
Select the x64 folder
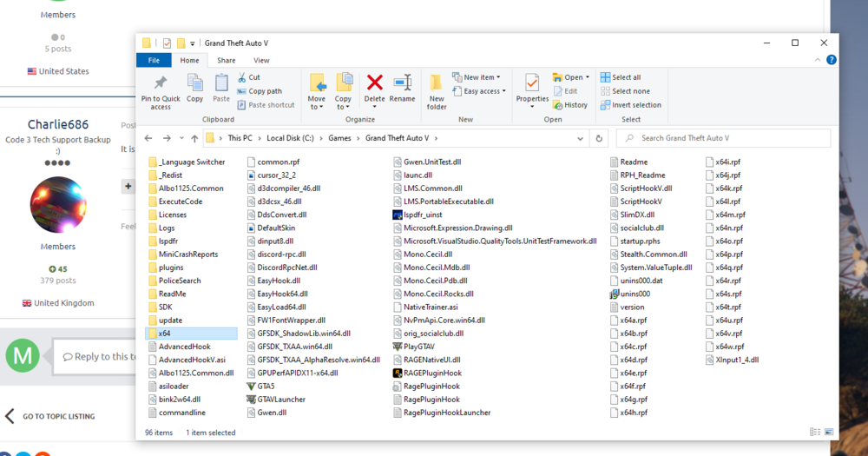pyautogui.click(x=192, y=333)
